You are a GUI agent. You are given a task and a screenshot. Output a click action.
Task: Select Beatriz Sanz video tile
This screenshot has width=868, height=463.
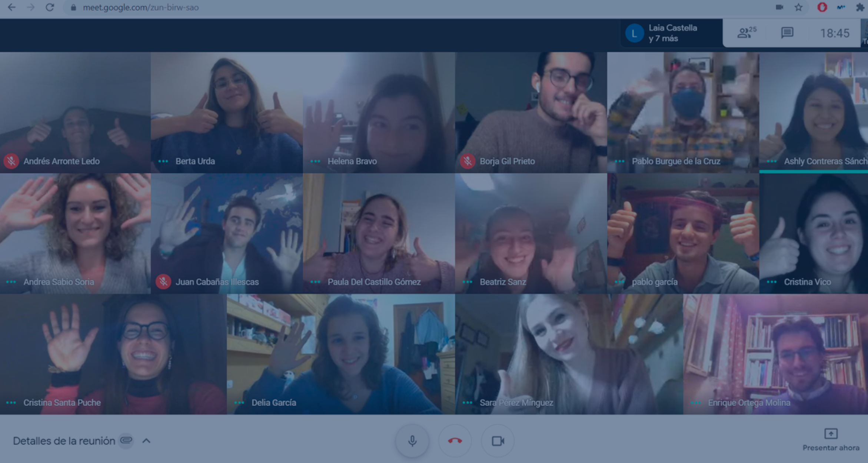click(531, 233)
